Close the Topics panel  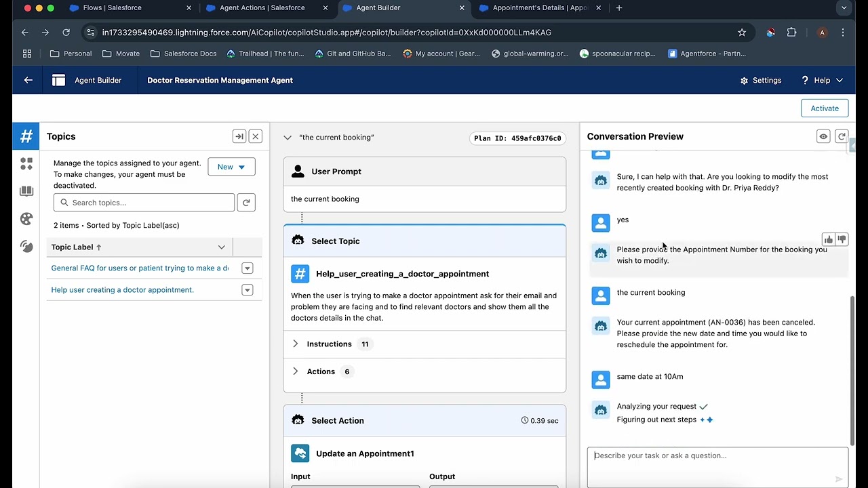pos(256,136)
